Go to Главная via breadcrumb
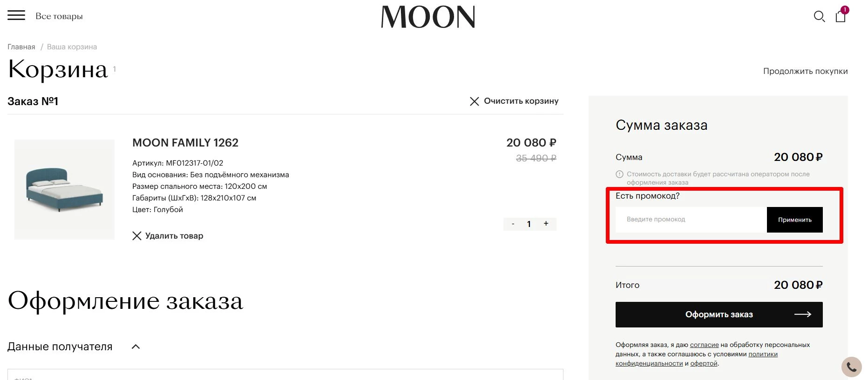868x380 pixels. point(21,47)
